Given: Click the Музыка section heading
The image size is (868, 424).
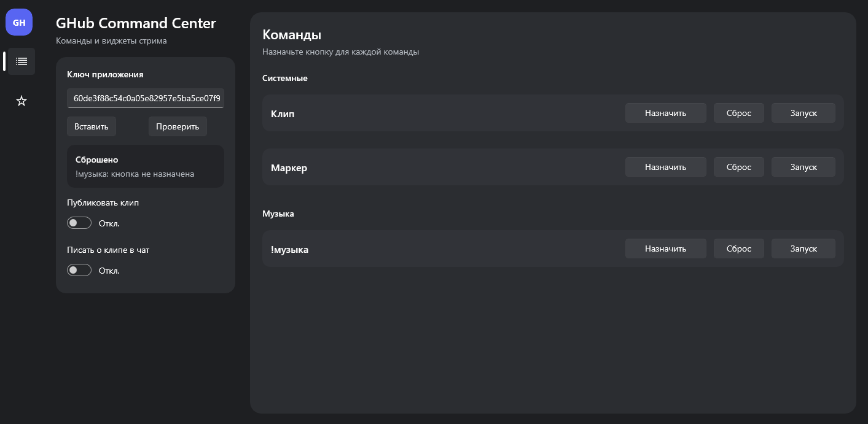Looking at the screenshot, I should [278, 214].
